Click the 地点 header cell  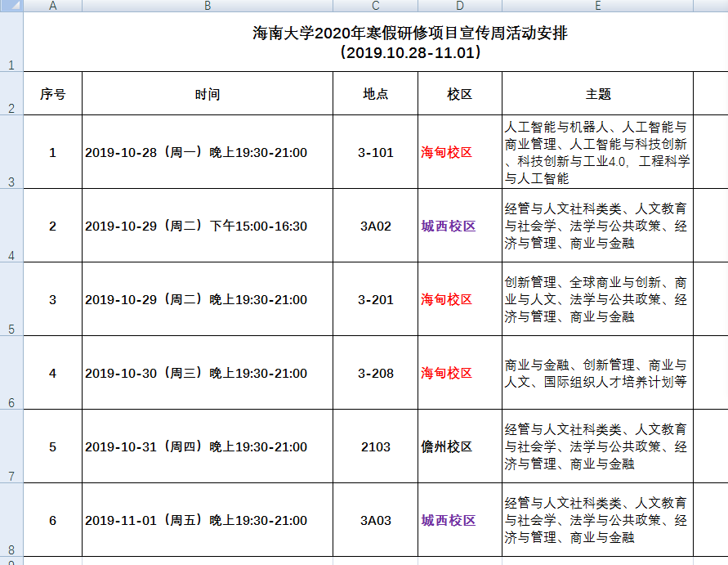pyautogui.click(x=376, y=93)
